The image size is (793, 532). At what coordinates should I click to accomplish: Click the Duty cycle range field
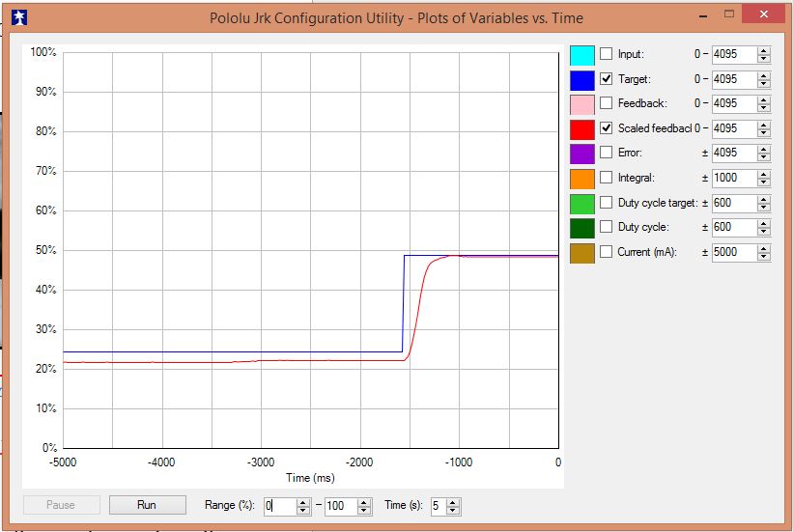pyautogui.click(x=734, y=227)
